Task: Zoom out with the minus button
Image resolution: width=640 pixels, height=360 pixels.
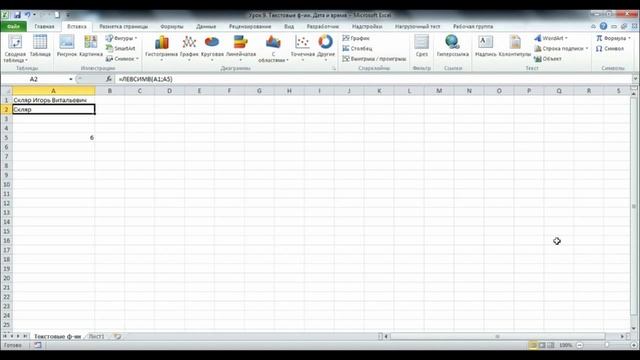Action: (580, 345)
